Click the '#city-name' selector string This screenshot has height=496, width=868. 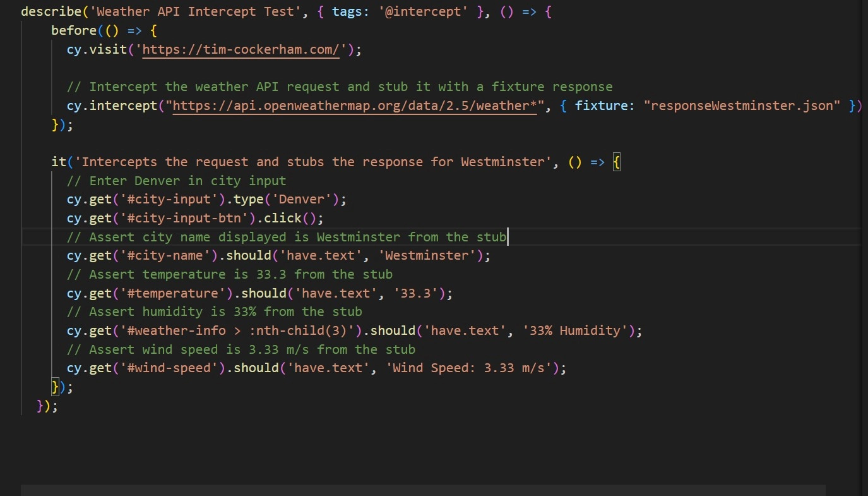pyautogui.click(x=169, y=256)
